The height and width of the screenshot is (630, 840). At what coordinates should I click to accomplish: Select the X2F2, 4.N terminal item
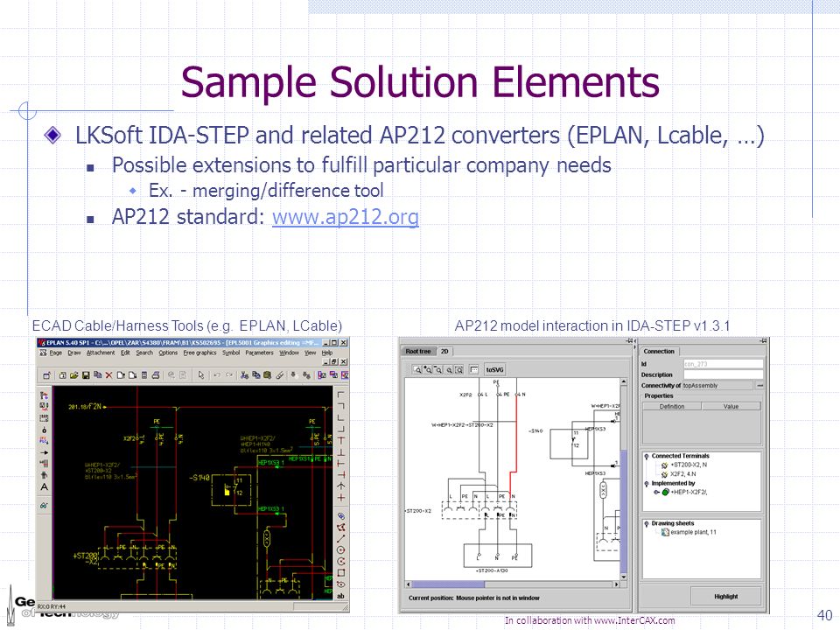click(683, 474)
